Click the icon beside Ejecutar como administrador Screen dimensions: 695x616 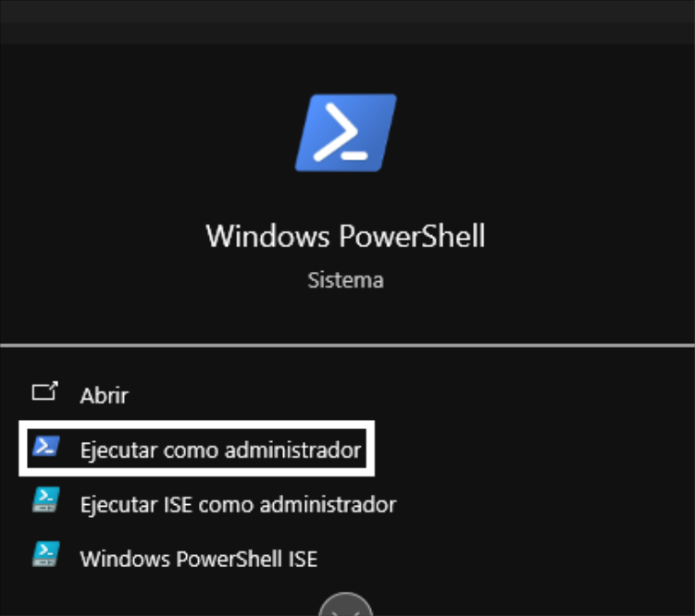point(44,449)
